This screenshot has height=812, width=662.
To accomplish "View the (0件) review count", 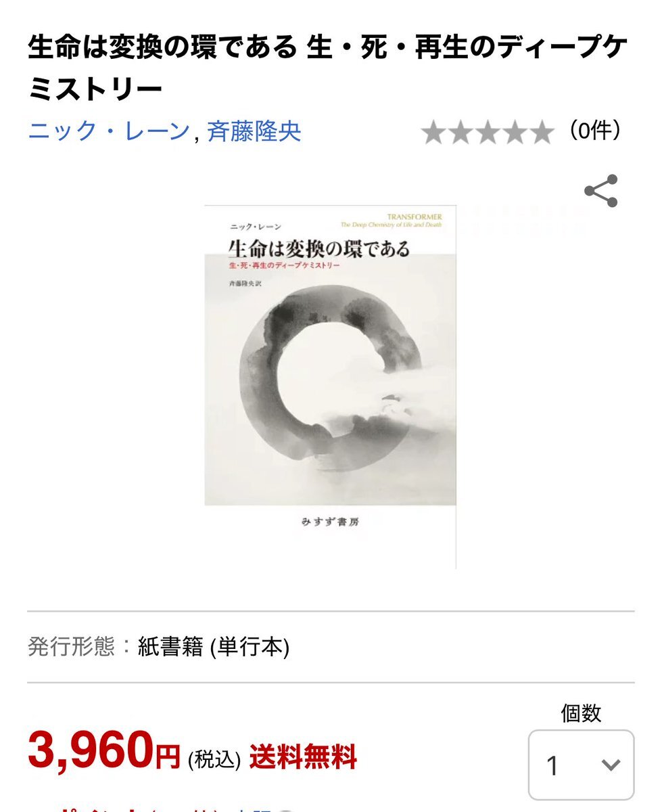I will 594,130.
